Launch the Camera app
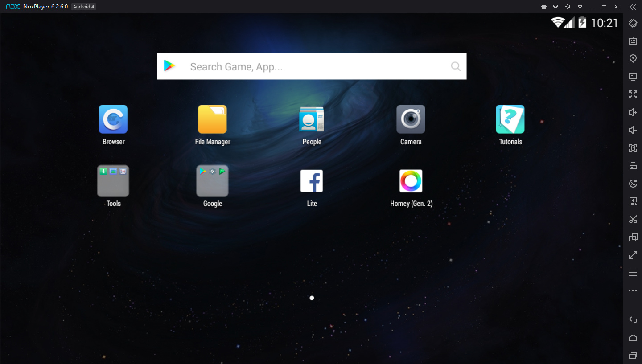642x364 pixels. click(x=411, y=119)
